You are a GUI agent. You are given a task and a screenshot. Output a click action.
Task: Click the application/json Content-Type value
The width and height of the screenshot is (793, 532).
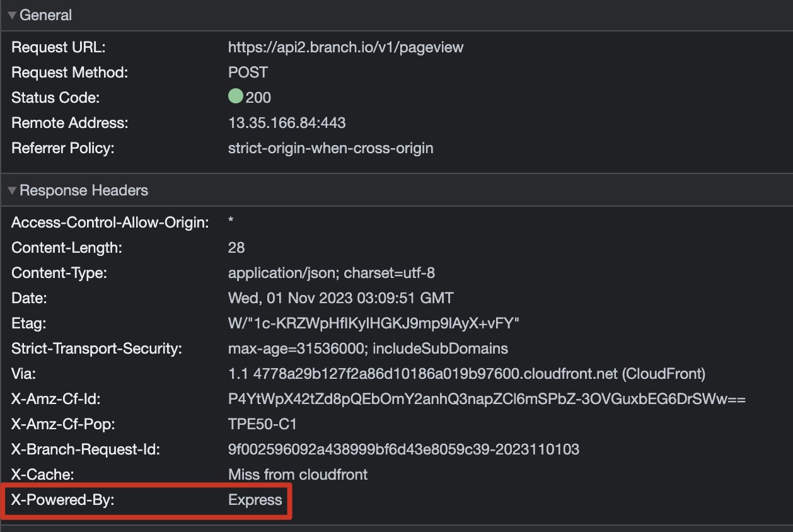click(331, 273)
